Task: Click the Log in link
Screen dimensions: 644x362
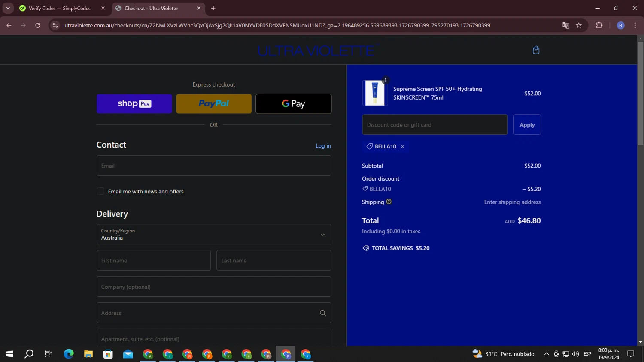Action: pos(323,146)
